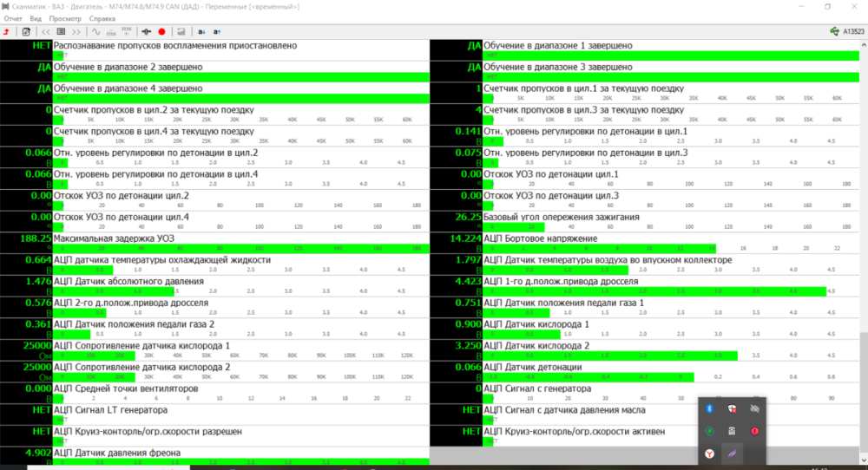Sort variables ascending with a↑ icon

[217, 32]
